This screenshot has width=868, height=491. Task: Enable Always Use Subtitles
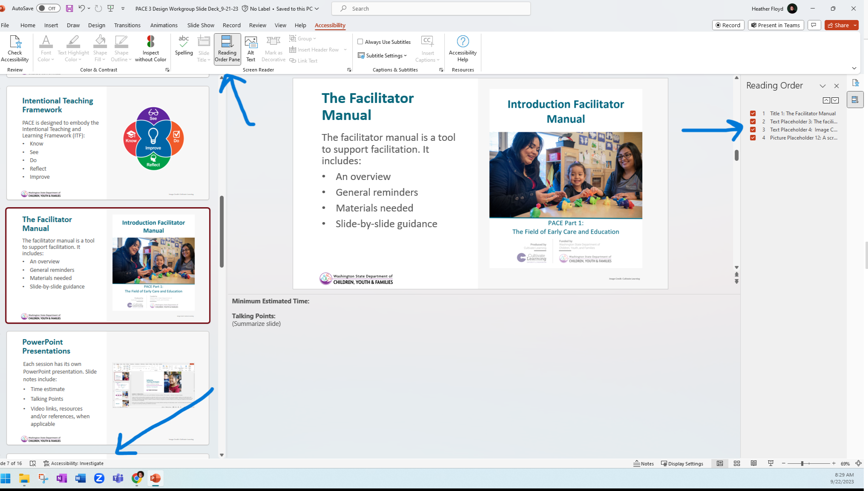pos(360,42)
